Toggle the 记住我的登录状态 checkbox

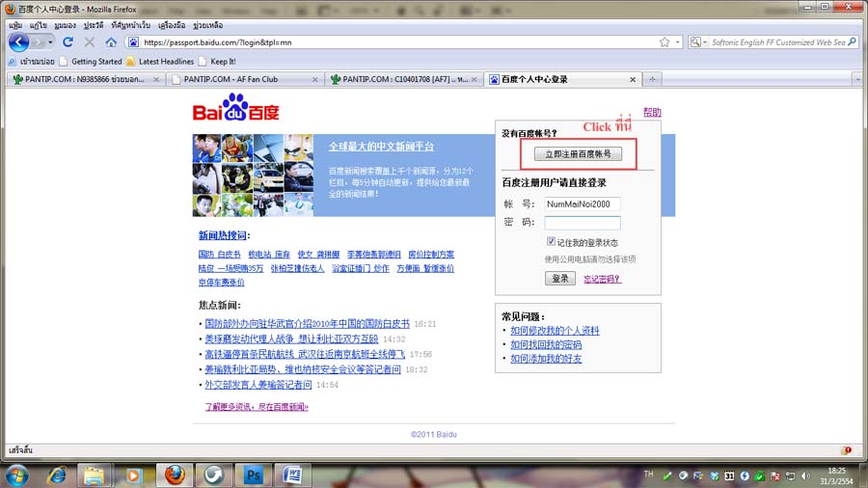point(551,241)
